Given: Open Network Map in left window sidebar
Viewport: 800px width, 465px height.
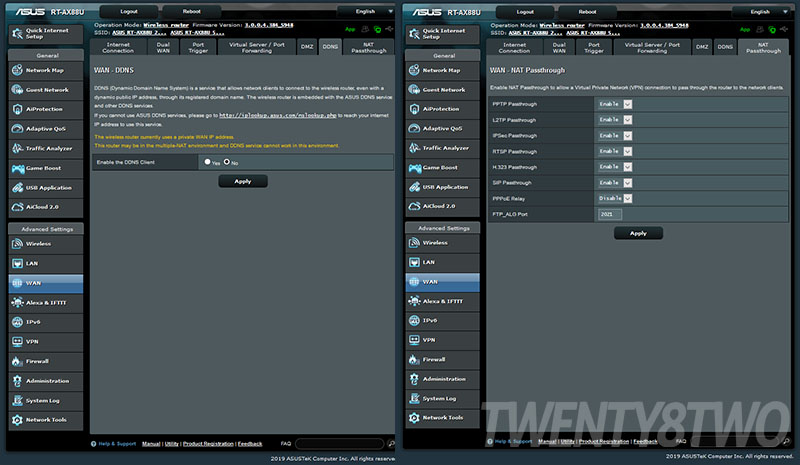Looking at the screenshot, I should pos(46,70).
